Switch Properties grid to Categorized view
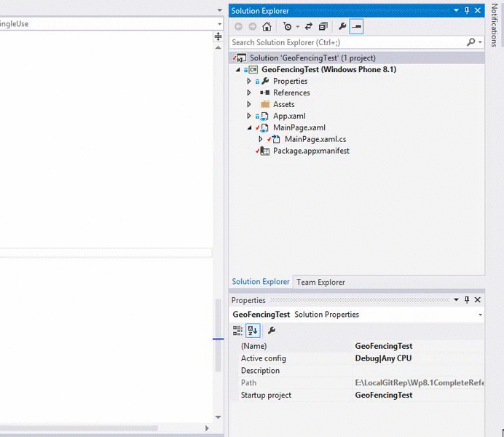 238,331
